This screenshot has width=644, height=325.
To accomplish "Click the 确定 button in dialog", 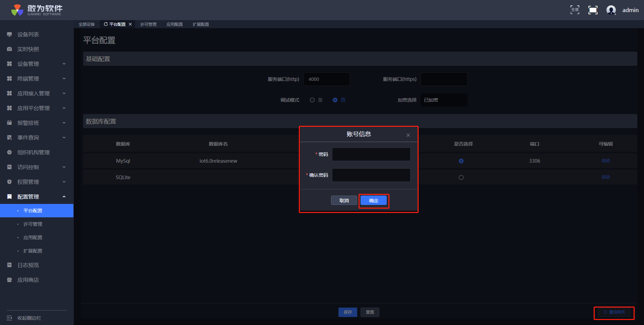I will tap(373, 201).
